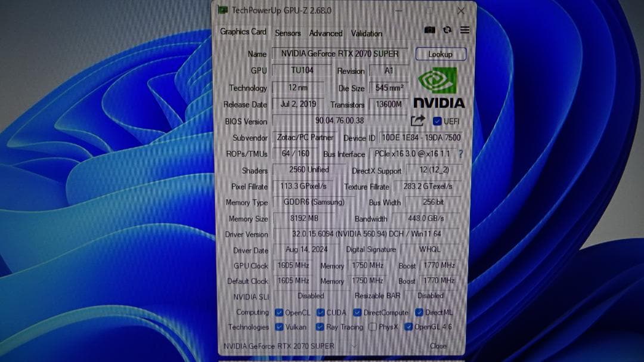Image resolution: width=644 pixels, height=362 pixels.
Task: Click the Bus Interface value PCIe x16 3.0
Action: (413, 154)
